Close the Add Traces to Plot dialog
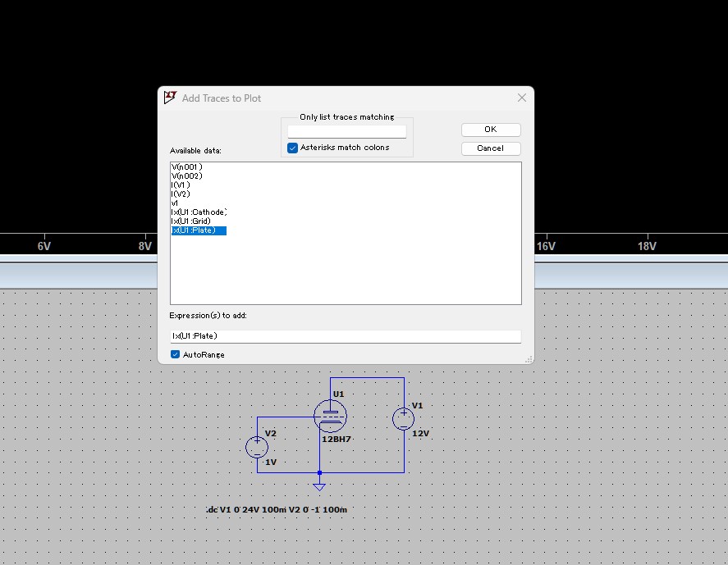The image size is (728, 565). pyautogui.click(x=522, y=98)
